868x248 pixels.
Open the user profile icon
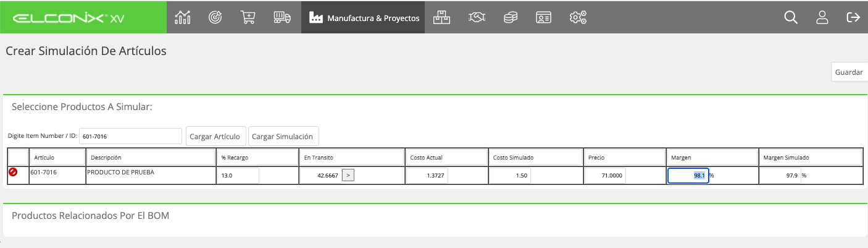822,17
